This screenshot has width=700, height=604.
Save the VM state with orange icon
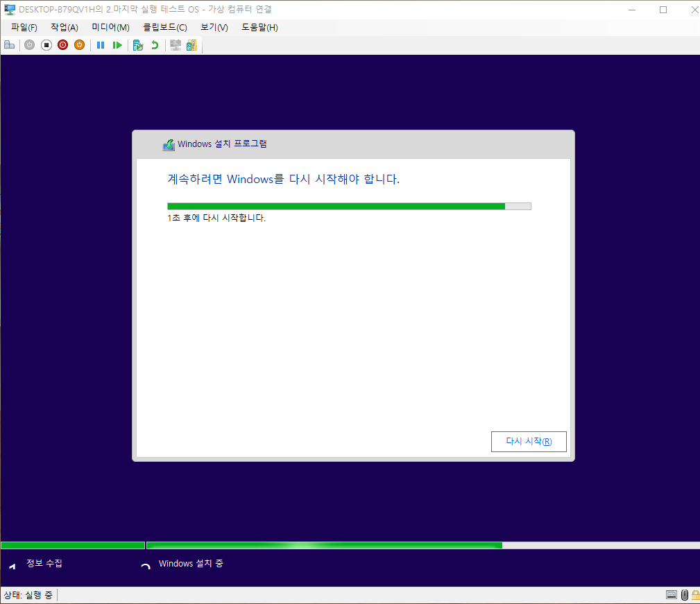click(80, 45)
